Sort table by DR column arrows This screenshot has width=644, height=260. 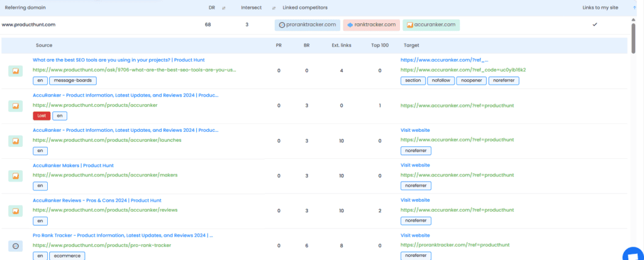tap(225, 8)
